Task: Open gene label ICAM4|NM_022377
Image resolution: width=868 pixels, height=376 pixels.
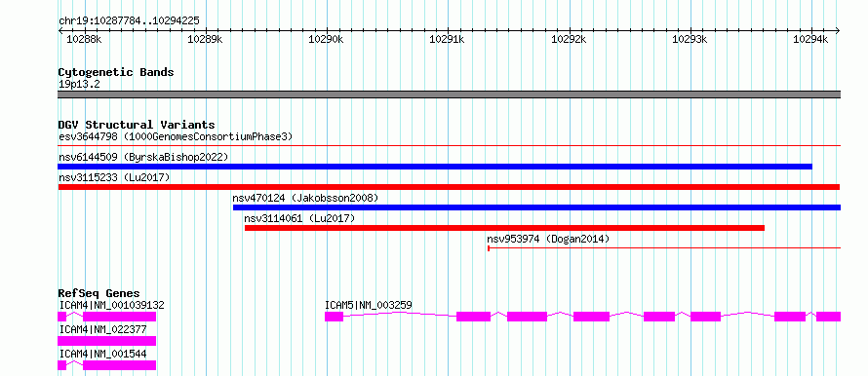Action: click(x=102, y=329)
